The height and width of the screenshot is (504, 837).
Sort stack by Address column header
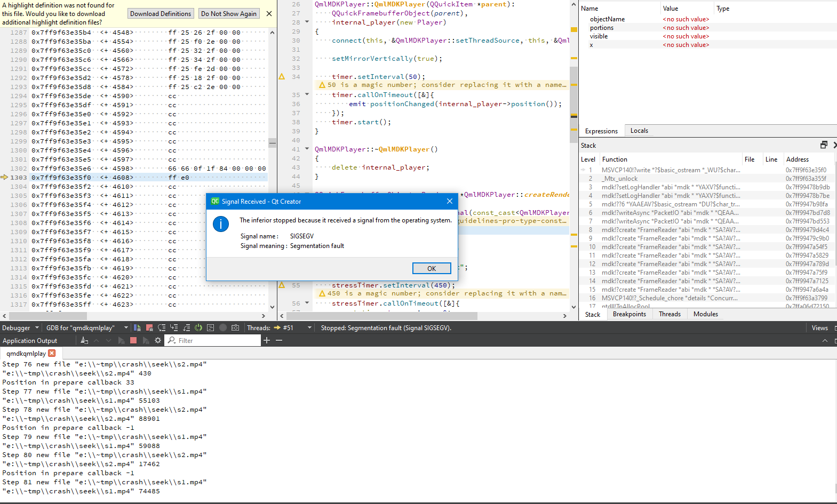[808, 159]
